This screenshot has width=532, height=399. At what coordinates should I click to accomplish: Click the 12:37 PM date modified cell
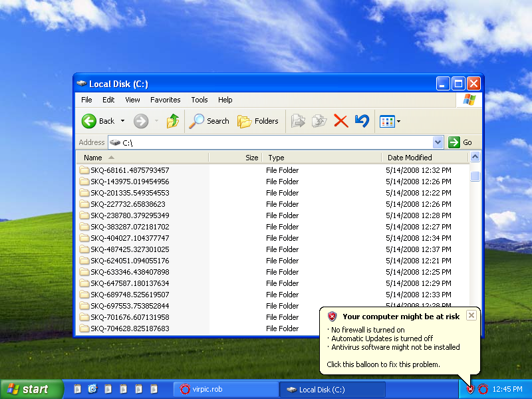[x=418, y=249]
